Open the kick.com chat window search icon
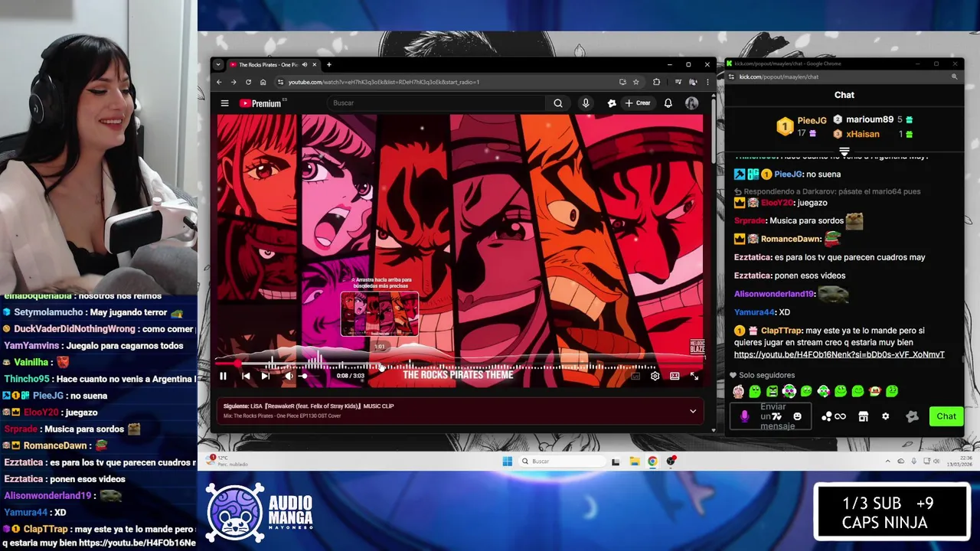The width and height of the screenshot is (980, 551). (x=954, y=77)
